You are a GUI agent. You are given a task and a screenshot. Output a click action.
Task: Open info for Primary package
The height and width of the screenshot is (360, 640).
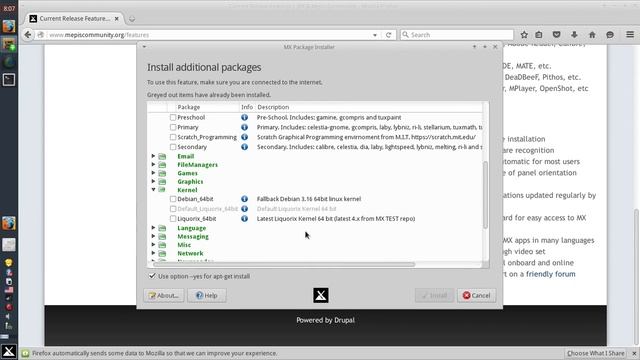tap(244, 127)
